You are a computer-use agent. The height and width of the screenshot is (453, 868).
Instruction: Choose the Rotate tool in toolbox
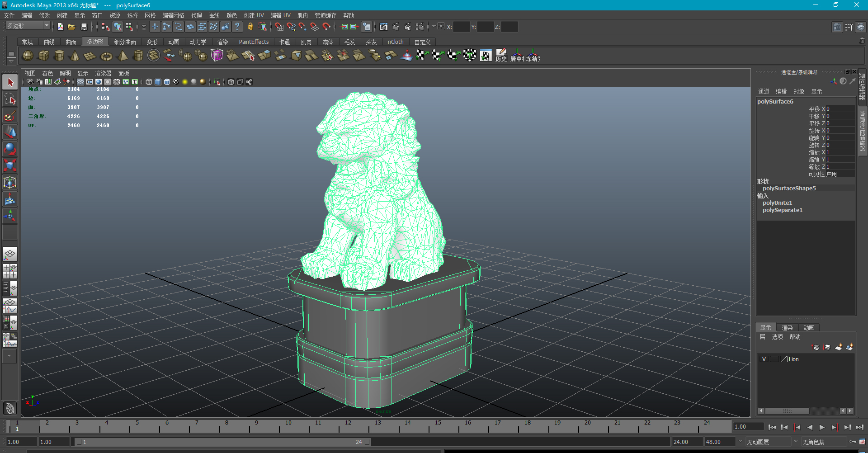click(10, 149)
